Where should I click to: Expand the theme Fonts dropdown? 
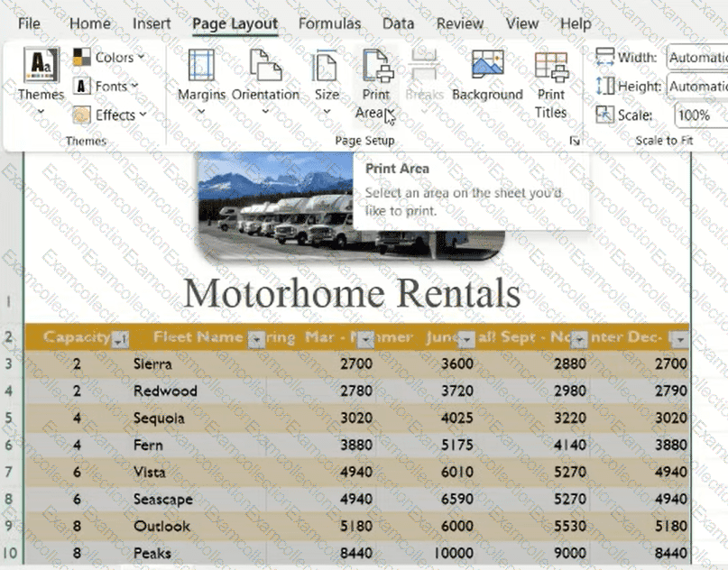(x=106, y=87)
